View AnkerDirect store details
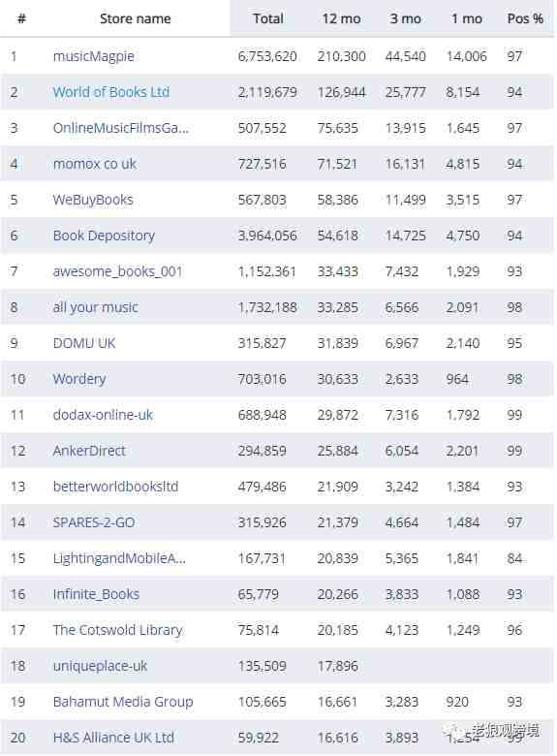Viewport: 557px width, 756px height. point(89,451)
